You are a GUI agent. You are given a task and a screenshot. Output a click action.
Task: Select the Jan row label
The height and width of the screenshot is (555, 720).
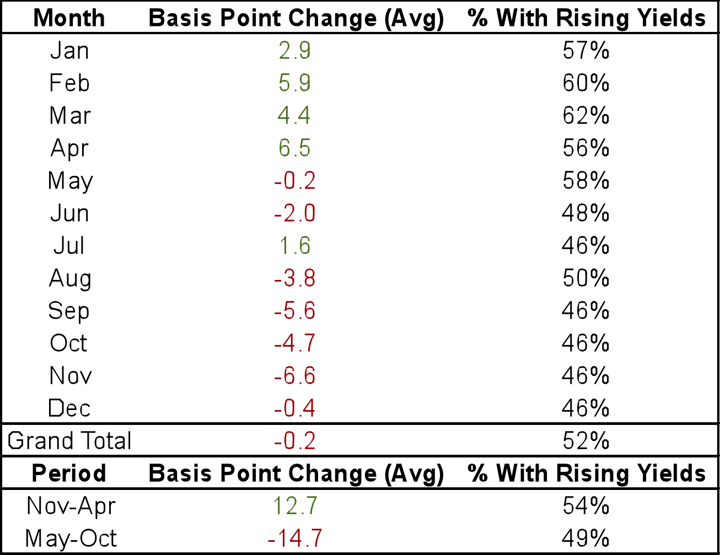(68, 51)
